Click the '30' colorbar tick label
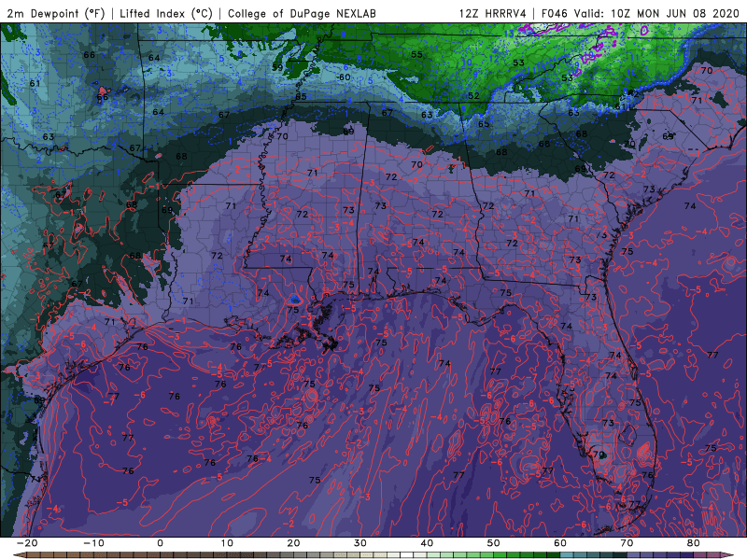 coord(360,543)
